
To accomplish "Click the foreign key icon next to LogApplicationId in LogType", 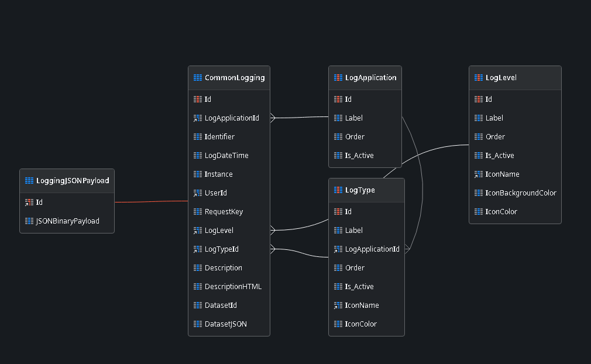I will point(338,249).
